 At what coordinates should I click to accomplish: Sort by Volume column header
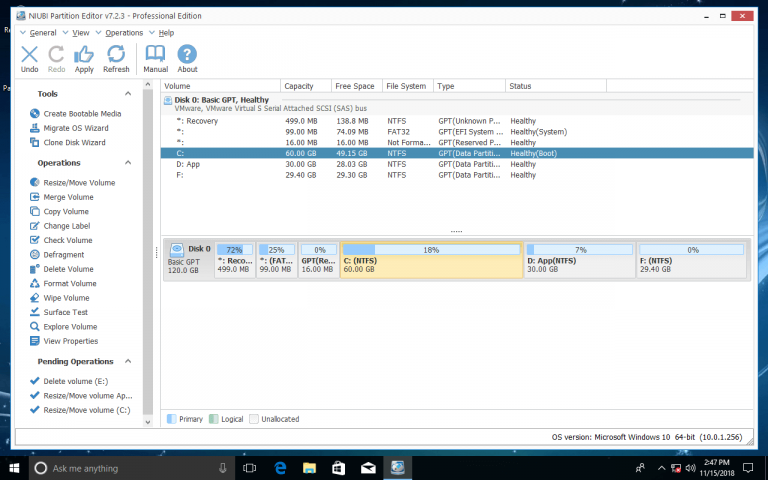click(x=220, y=86)
